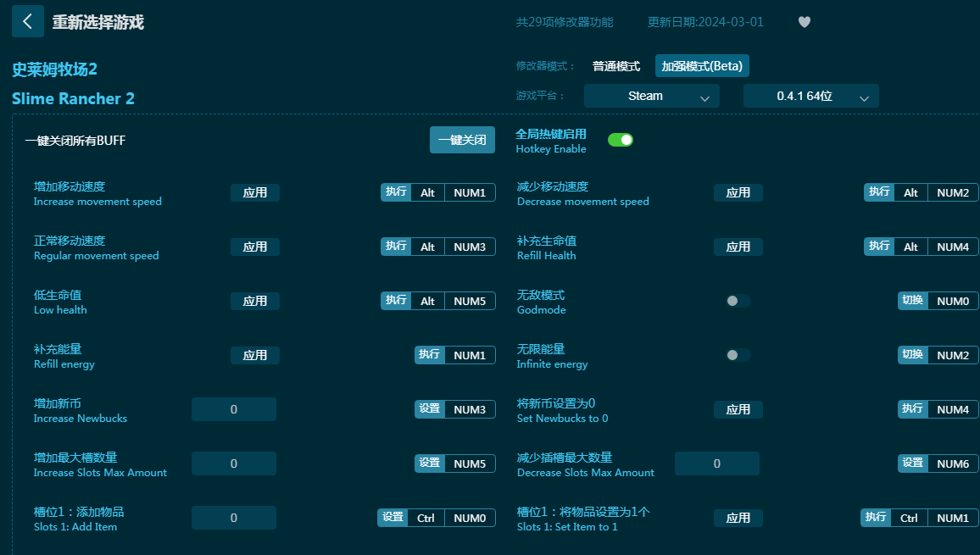This screenshot has height=555, width=980.
Task: Click NUM1 key for Increase movement speed
Action: [x=470, y=192]
